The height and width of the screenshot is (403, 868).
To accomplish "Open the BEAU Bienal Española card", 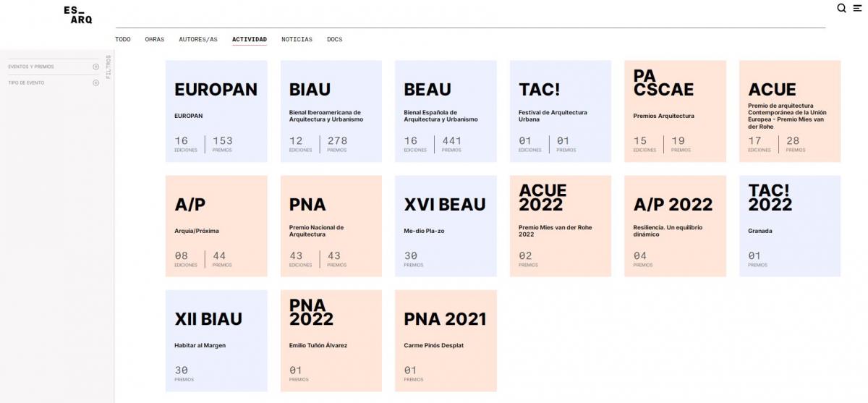I will [446, 111].
